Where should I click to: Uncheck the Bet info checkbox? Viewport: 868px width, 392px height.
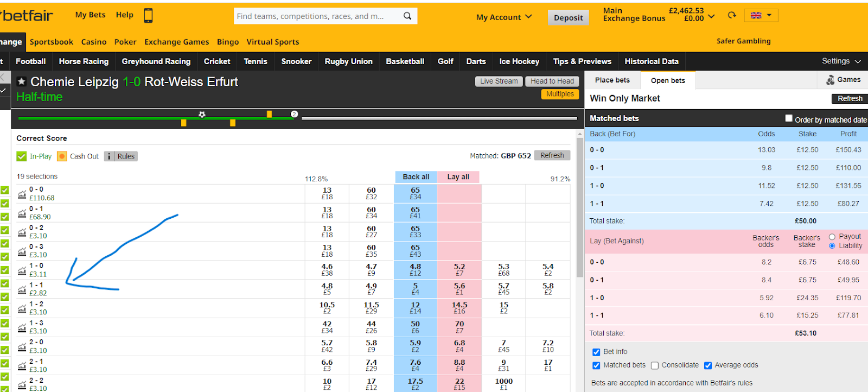[596, 352]
